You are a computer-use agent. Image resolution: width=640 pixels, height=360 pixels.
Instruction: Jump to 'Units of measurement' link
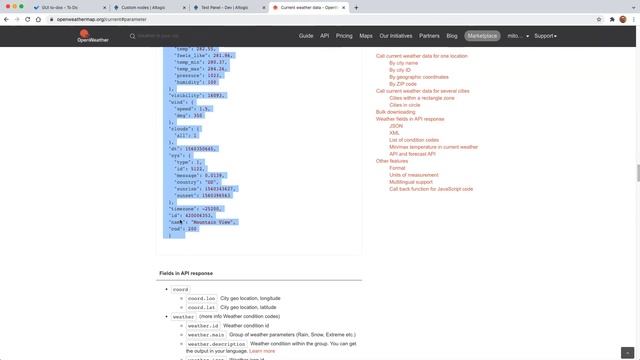(x=413, y=175)
